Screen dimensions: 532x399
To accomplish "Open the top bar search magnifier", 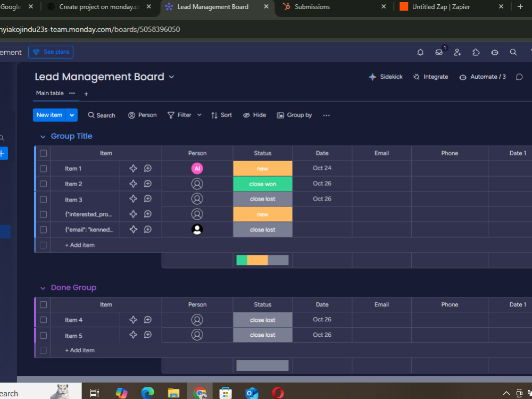I will coord(513,52).
